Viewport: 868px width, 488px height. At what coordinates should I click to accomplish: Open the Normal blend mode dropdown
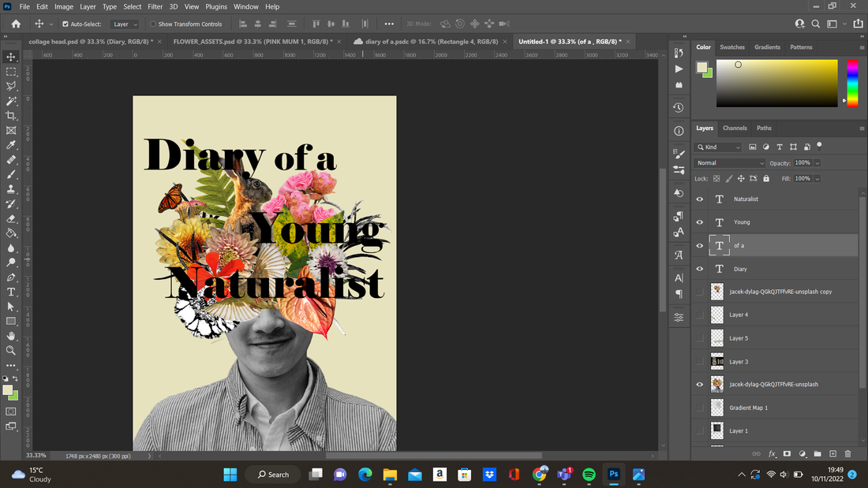[x=730, y=162]
